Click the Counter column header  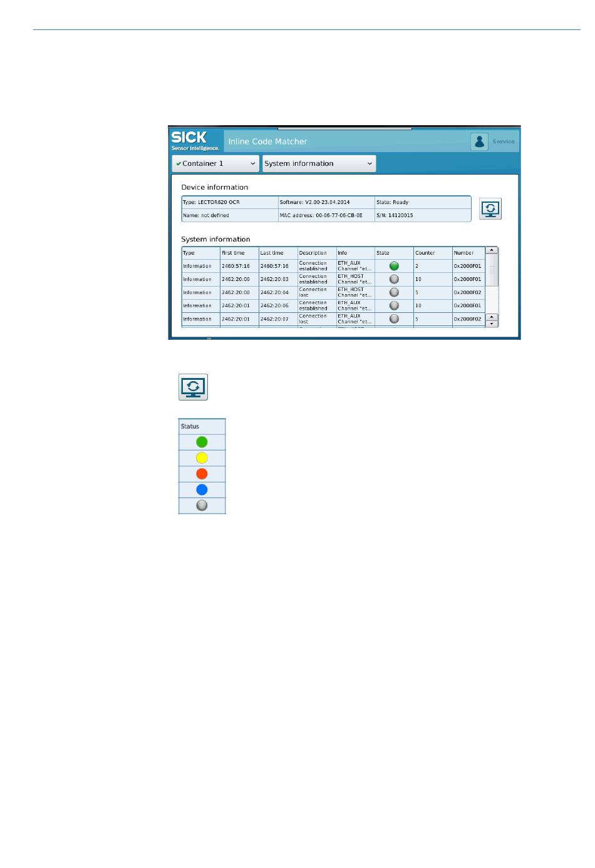[x=425, y=253]
